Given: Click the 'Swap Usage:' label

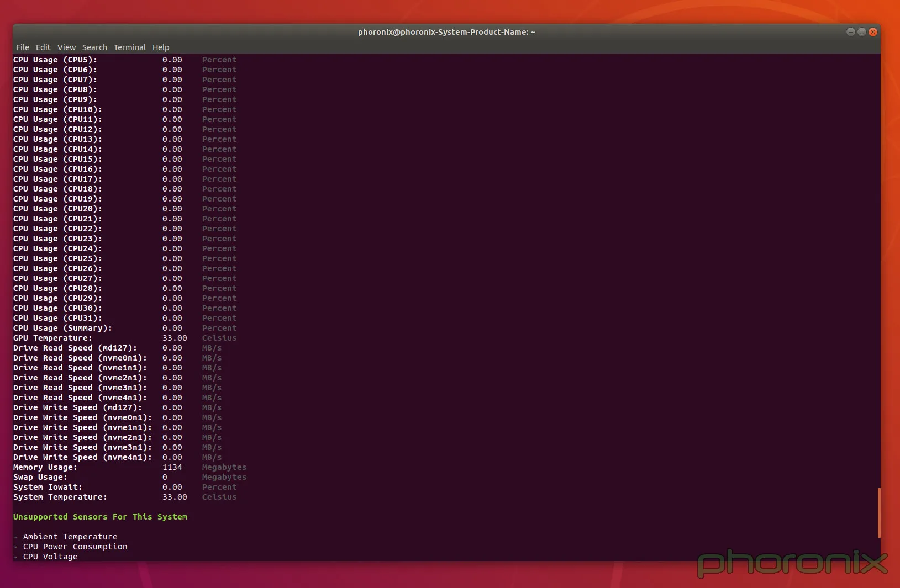Looking at the screenshot, I should (x=40, y=477).
